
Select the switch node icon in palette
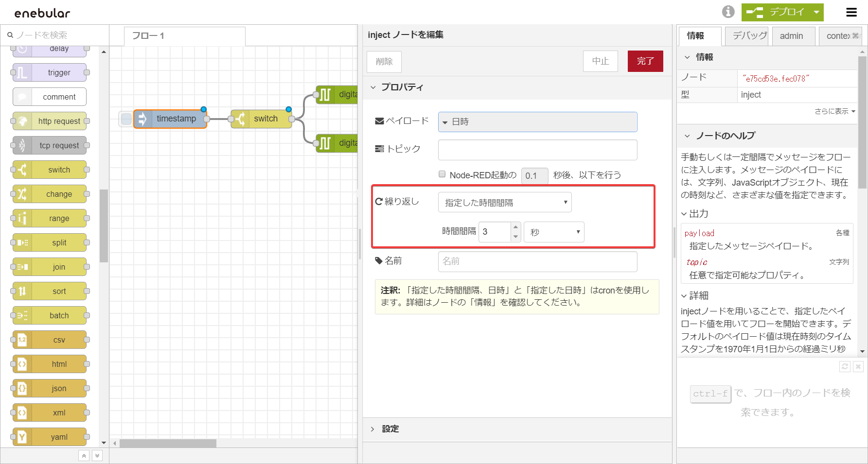pyautogui.click(x=22, y=170)
